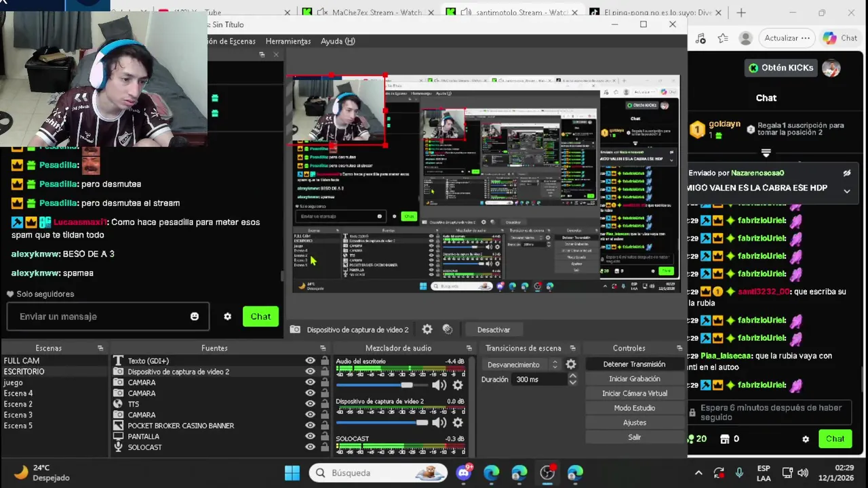Toggle Iniciar Cámara Virtual
Viewport: 868px width, 488px height.
point(634,393)
